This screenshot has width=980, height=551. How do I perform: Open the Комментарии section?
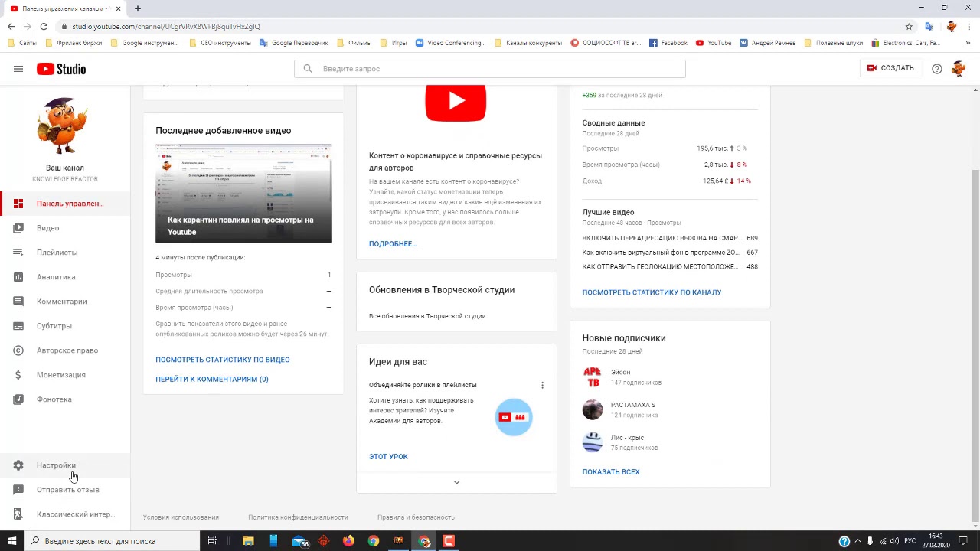click(x=65, y=302)
